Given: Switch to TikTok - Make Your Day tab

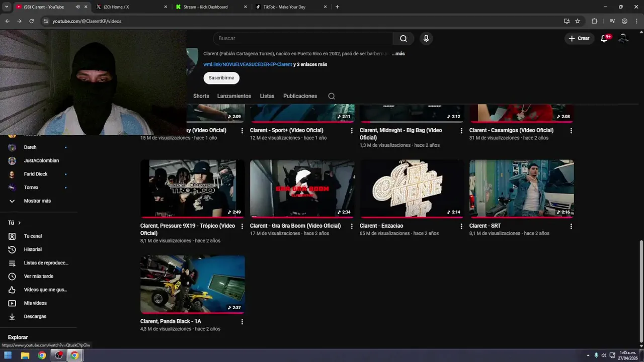Looking at the screenshot, I should [291, 7].
